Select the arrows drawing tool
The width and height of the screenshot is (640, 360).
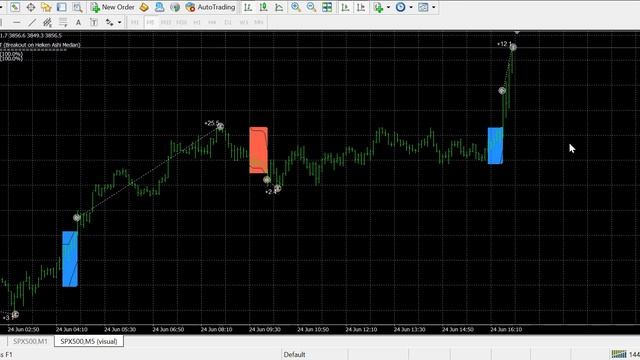pyautogui.click(x=109, y=22)
